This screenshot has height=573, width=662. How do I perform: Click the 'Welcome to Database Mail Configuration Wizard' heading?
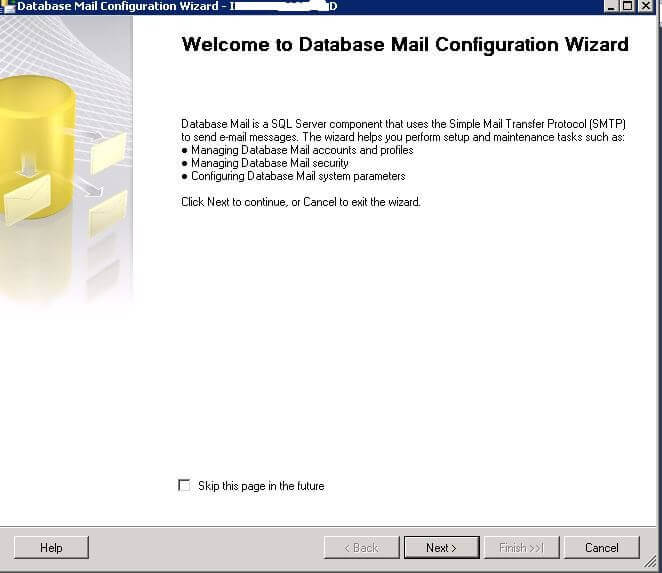coord(405,44)
